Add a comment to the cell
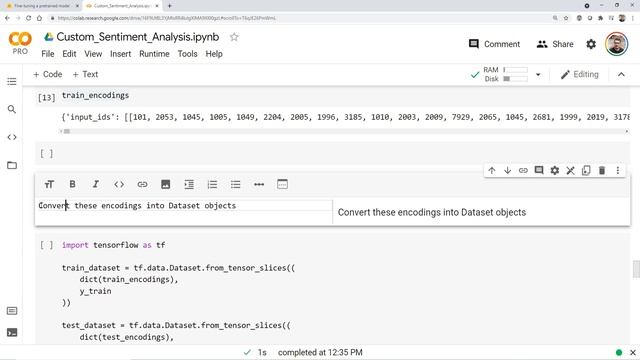Image resolution: width=640 pixels, height=360 pixels. click(x=539, y=170)
